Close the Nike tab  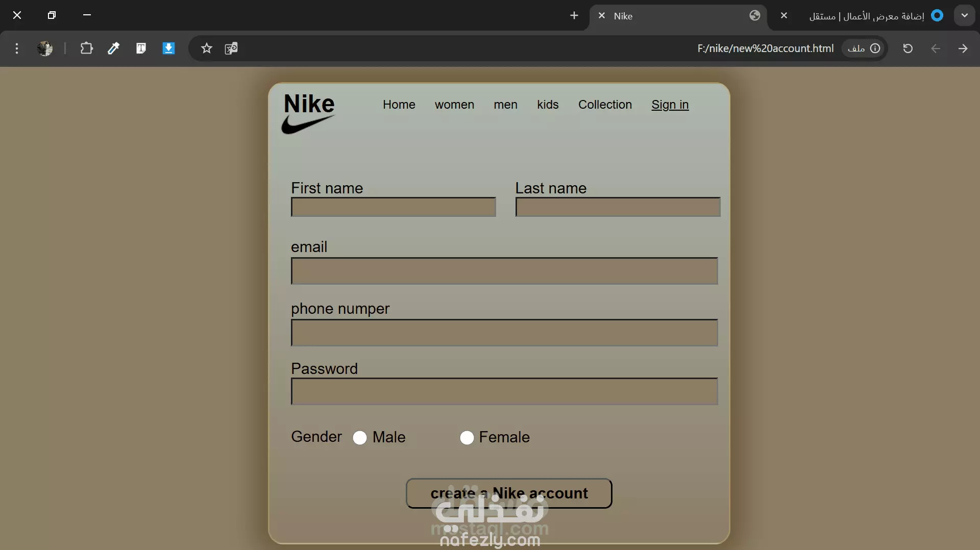pos(602,16)
